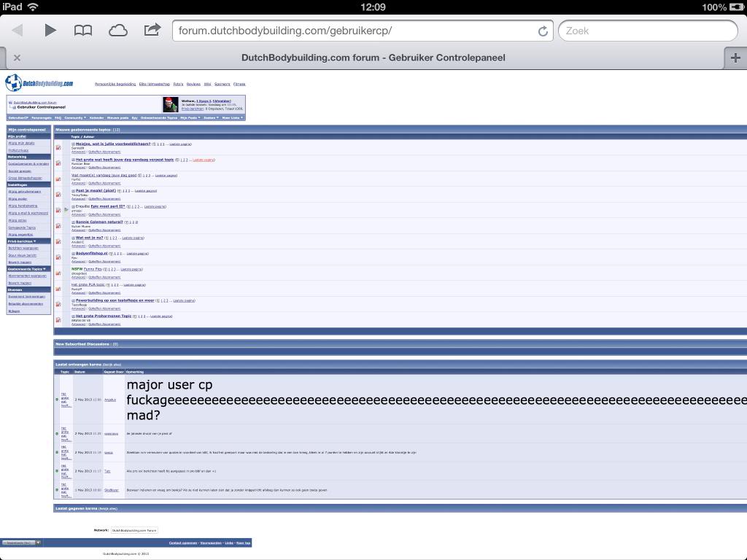The width and height of the screenshot is (747, 560).
Task: Expand the Community dropdown in navbar
Action: coord(74,117)
